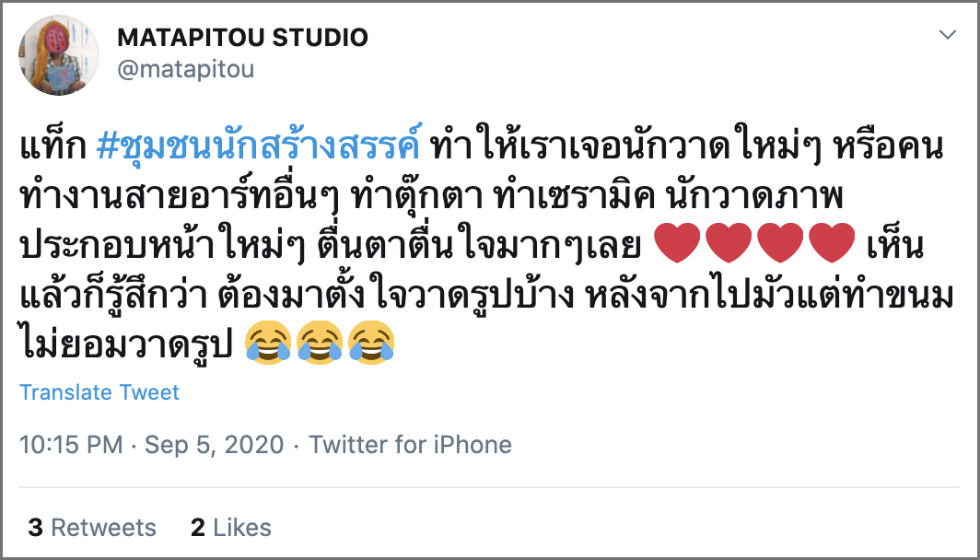Image resolution: width=980 pixels, height=560 pixels.
Task: Click the phrase ทำเซรามิค in the tweet
Action: point(574,196)
